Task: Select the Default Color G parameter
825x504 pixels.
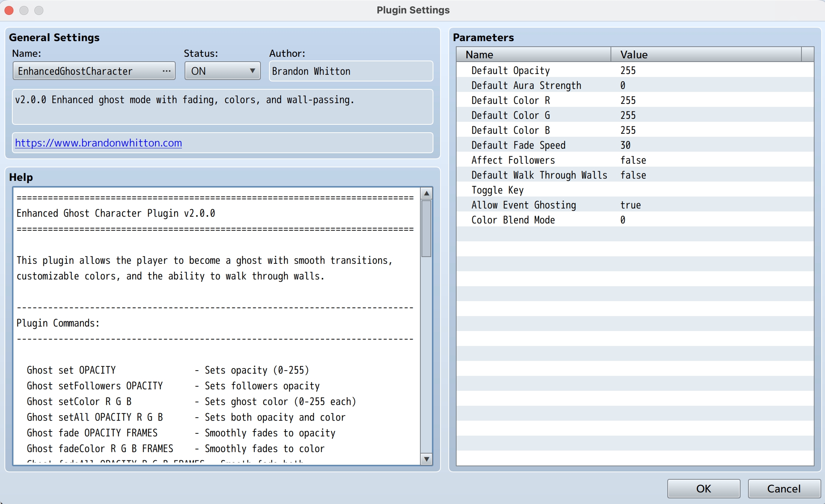Action: (635, 115)
